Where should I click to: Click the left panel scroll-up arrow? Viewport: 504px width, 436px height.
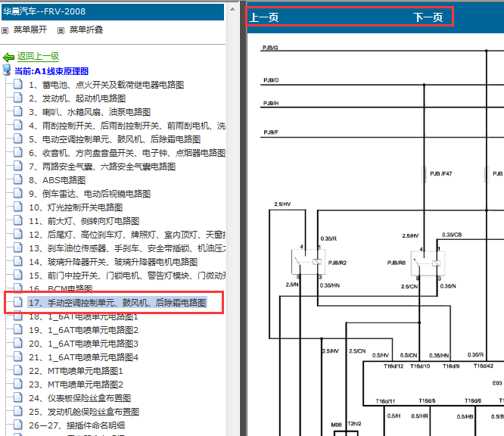(x=232, y=9)
